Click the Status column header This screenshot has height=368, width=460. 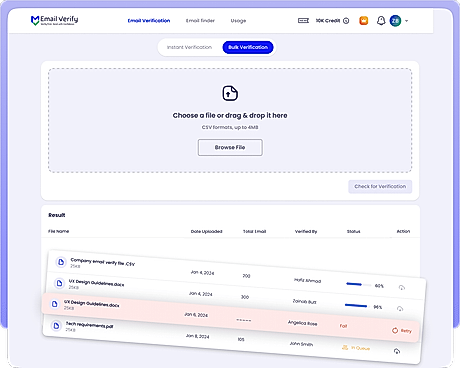[x=353, y=231]
